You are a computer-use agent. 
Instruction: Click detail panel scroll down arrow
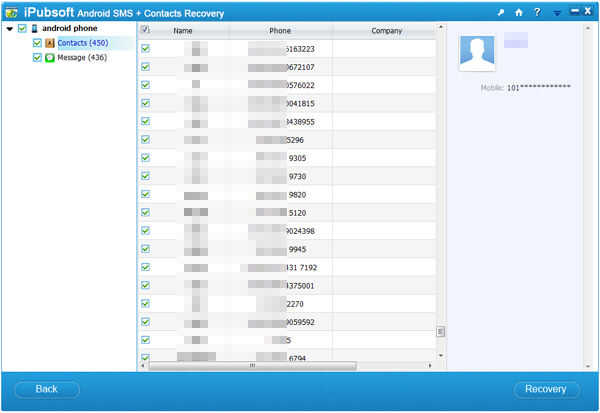tap(588, 366)
